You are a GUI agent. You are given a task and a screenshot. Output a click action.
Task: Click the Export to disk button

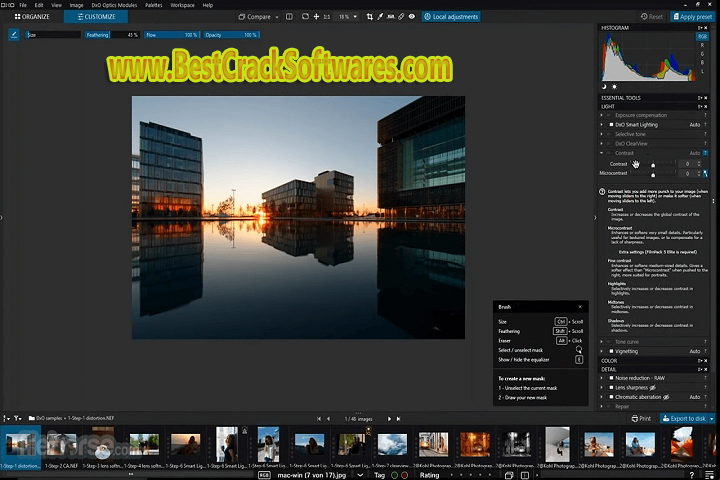684,418
